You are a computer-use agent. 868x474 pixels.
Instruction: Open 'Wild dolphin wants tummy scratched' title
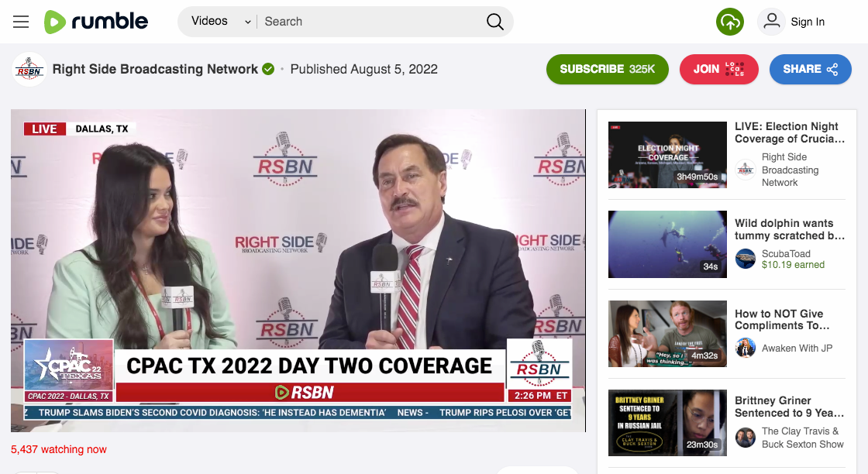point(790,229)
